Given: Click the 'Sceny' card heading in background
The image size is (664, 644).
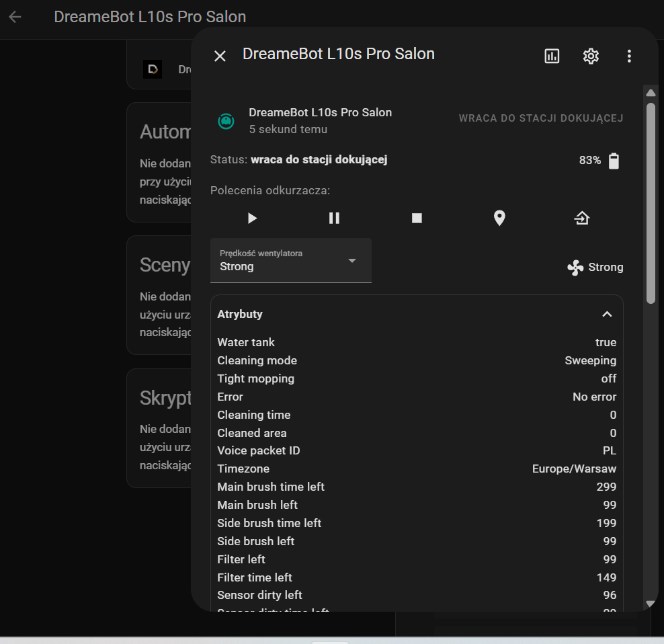Looking at the screenshot, I should [165, 266].
